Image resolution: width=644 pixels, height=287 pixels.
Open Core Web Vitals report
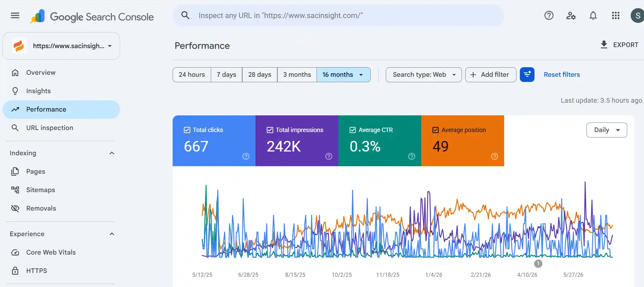pyautogui.click(x=61, y=253)
